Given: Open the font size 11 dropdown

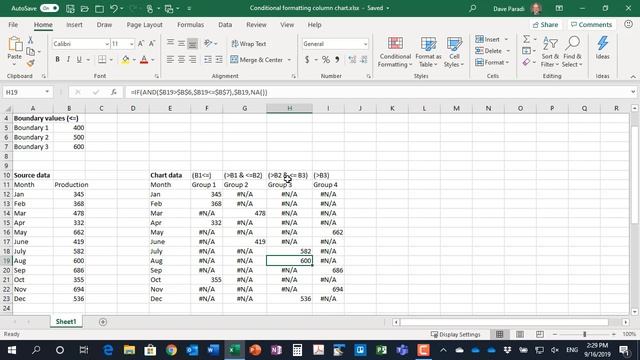Looking at the screenshot, I should (x=131, y=44).
